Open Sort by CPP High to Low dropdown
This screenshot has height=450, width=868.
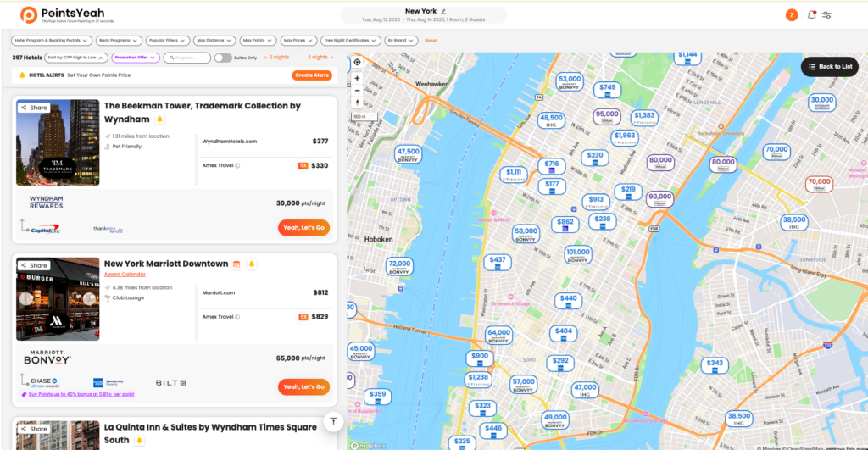(75, 58)
